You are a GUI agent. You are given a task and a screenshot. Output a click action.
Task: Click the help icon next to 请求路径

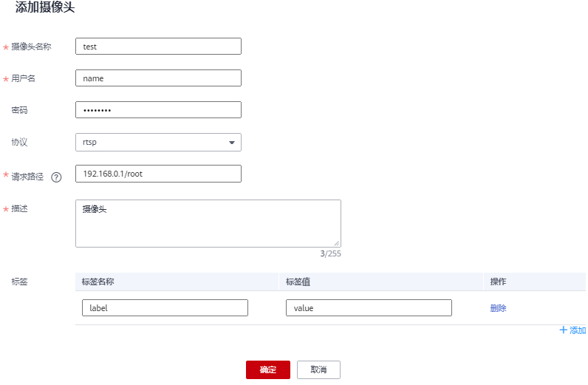[56, 177]
